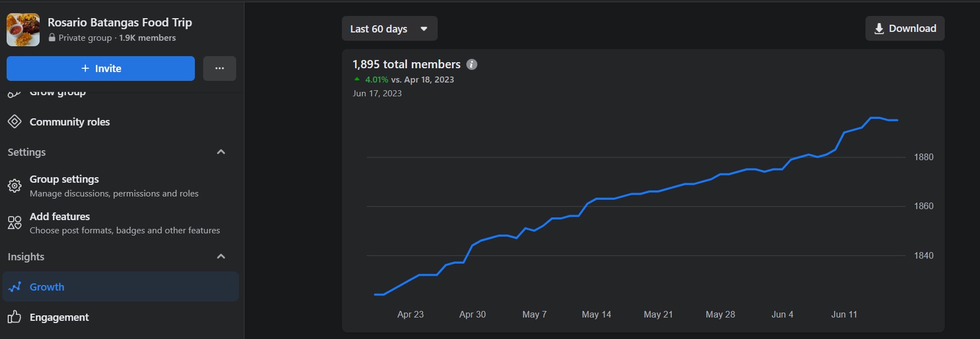Screen dimensions: 980x339
Task: Click the May 21 axis label
Action: [658, 314]
